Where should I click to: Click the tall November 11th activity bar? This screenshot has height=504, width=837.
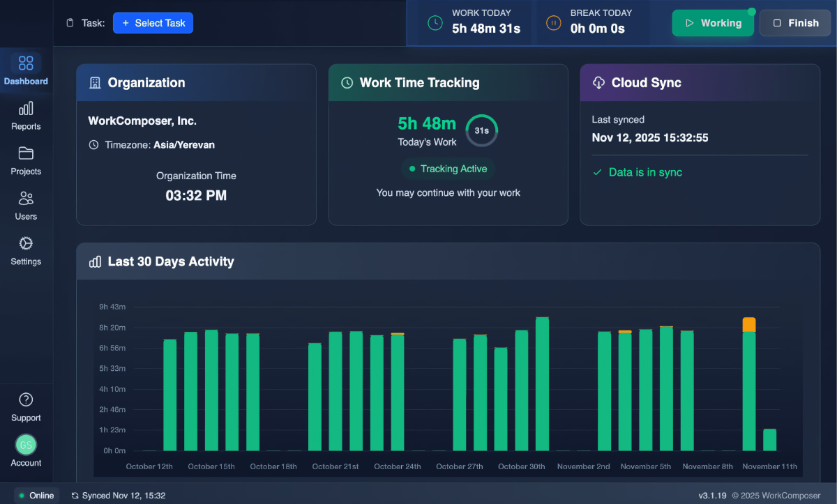pyautogui.click(x=748, y=383)
